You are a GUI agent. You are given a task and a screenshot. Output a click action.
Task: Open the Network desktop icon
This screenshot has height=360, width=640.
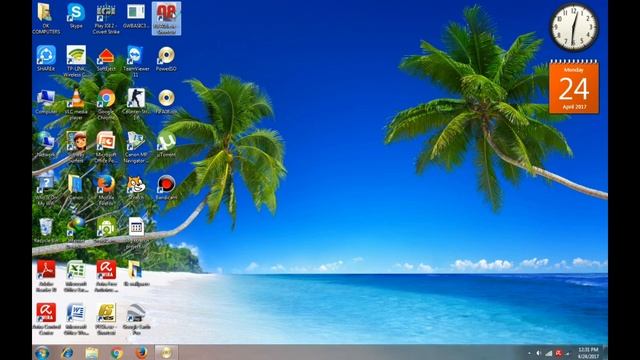click(x=46, y=144)
